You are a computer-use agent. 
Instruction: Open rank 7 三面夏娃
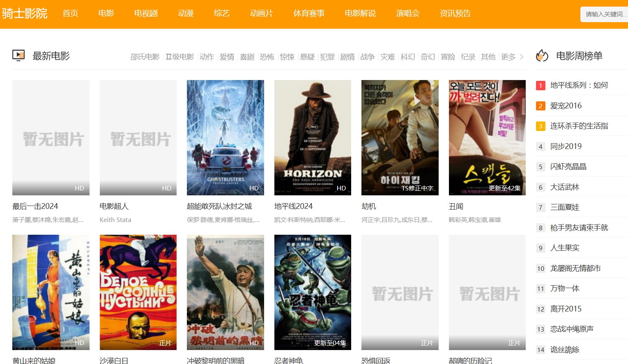pos(565,207)
